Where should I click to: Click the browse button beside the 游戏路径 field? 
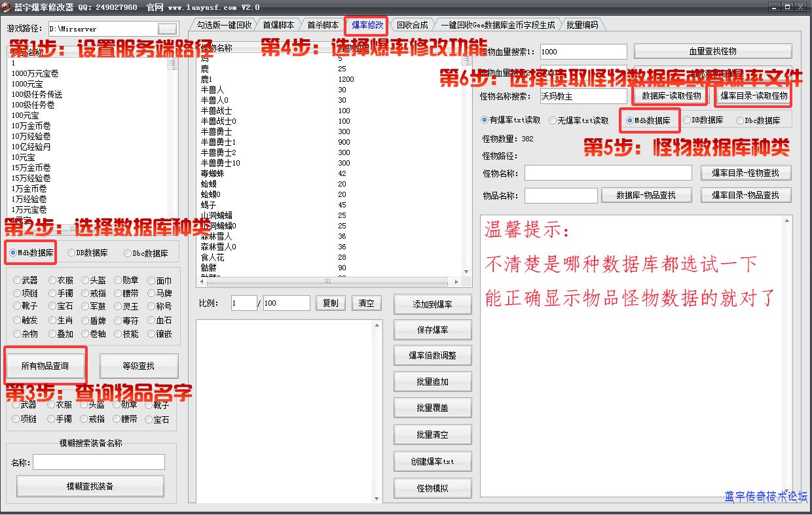click(168, 29)
